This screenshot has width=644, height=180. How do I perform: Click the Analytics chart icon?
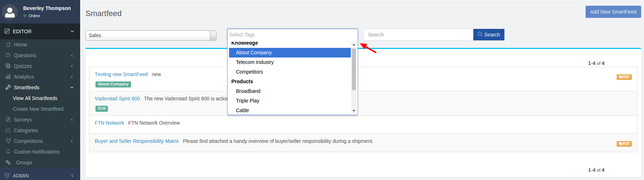click(8, 77)
